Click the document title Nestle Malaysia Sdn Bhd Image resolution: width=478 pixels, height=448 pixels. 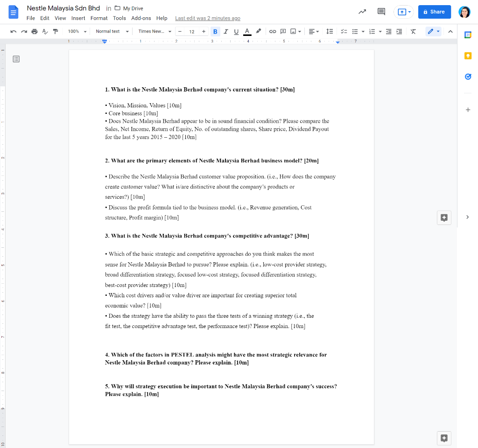pyautogui.click(x=63, y=8)
